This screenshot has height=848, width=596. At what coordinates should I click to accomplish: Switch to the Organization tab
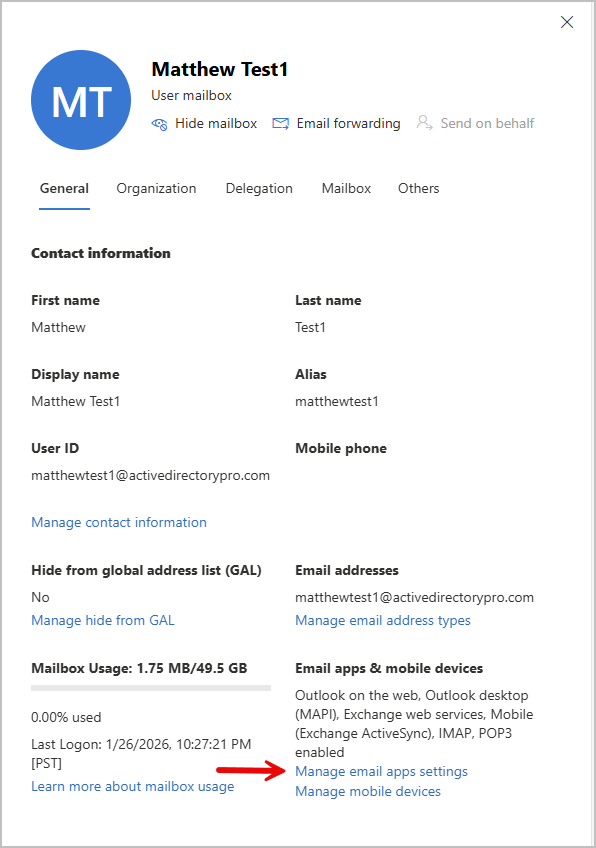click(156, 188)
